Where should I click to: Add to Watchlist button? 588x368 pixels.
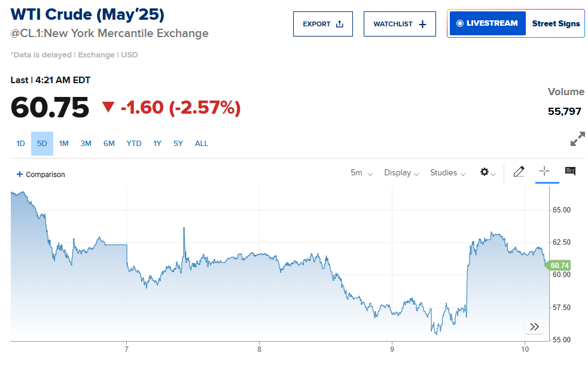point(400,24)
